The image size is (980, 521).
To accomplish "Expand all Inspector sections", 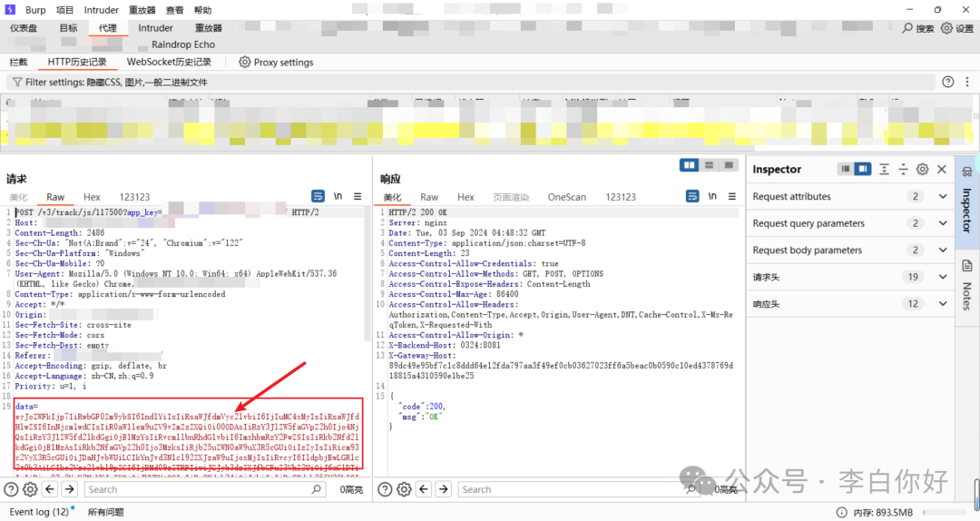I will [x=884, y=169].
